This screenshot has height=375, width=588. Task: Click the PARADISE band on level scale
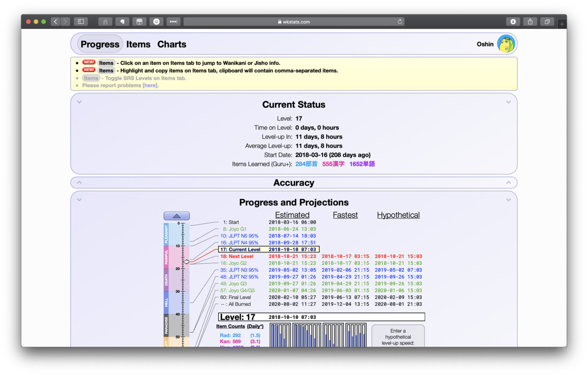point(166,325)
